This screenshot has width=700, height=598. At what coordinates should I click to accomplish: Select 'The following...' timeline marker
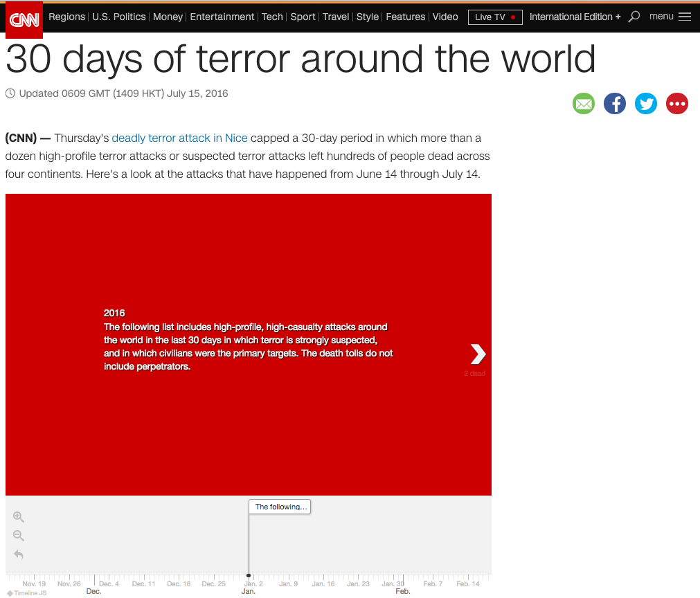tap(280, 507)
